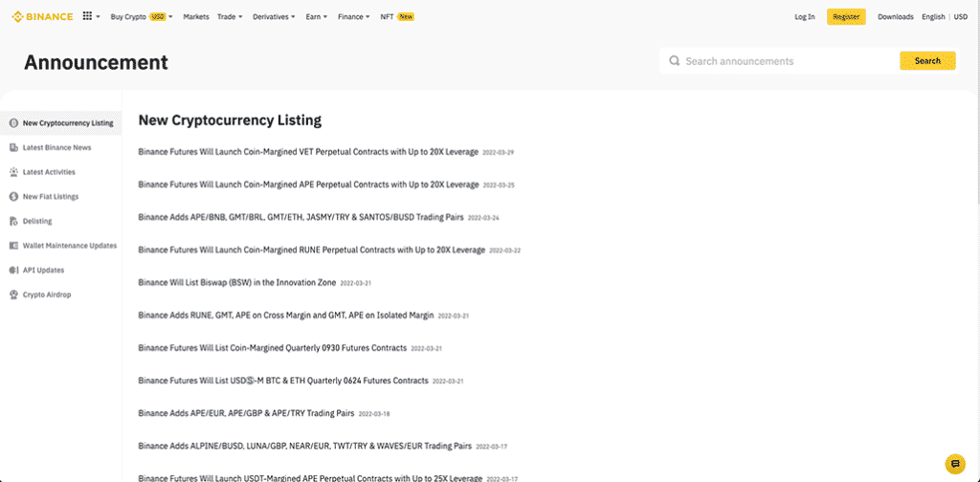Click the Binance logo

(x=42, y=17)
